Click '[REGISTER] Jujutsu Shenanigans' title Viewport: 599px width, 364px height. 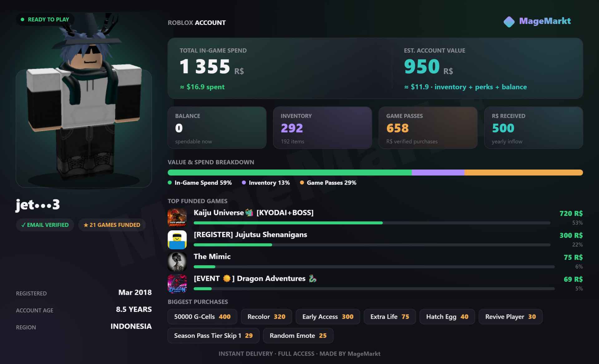pyautogui.click(x=251, y=235)
